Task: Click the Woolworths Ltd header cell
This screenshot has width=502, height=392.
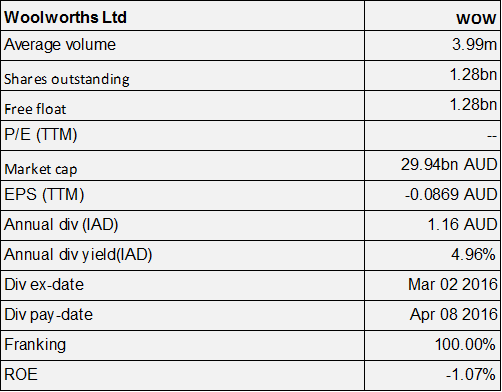Action: point(182,16)
